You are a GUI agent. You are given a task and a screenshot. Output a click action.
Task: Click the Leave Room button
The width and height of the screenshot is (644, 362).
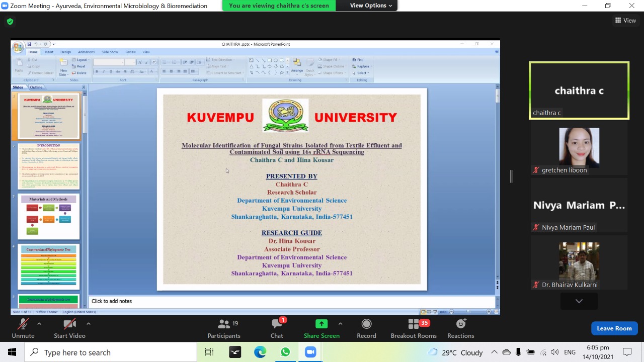tap(614, 328)
